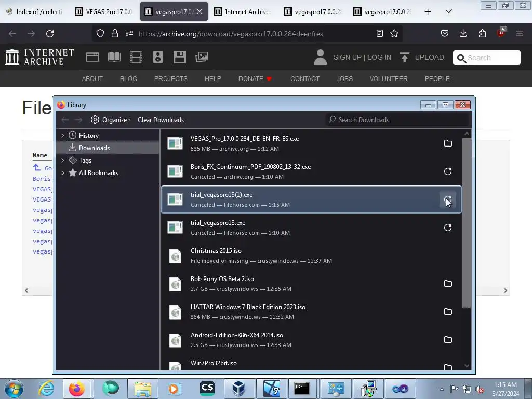The height and width of the screenshot is (399, 532).
Task: Click inside Search Downloads field
Action: 397,120
